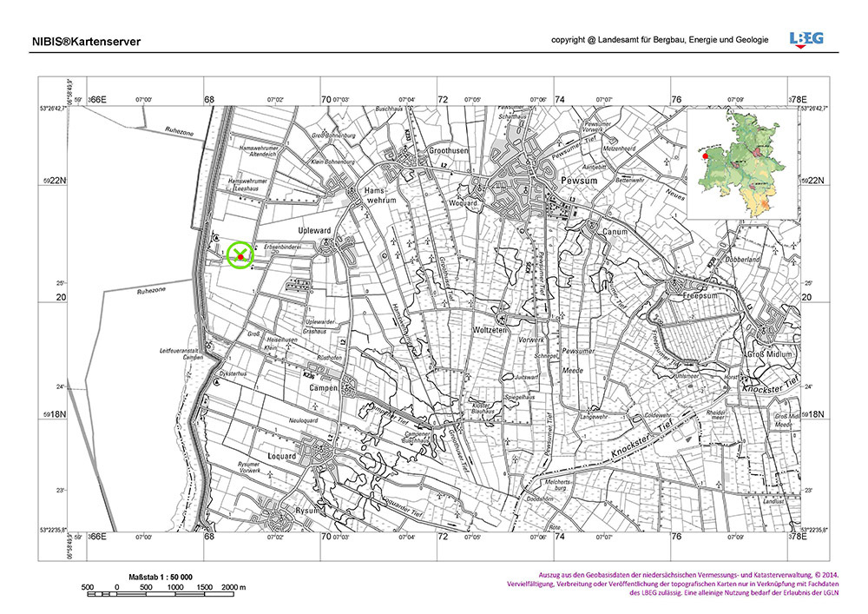Select the NIBIS®Kartenserver title
Viewport: 868px width, 614px height.
[x=86, y=42]
